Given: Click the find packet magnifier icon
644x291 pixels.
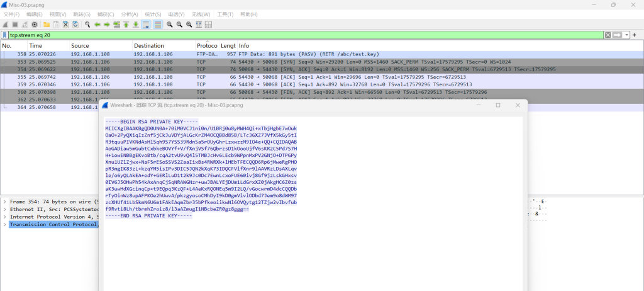Looking at the screenshot, I should [x=86, y=25].
